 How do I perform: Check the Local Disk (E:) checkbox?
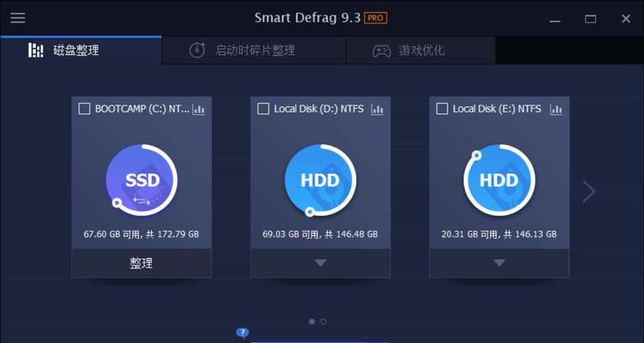(x=442, y=109)
